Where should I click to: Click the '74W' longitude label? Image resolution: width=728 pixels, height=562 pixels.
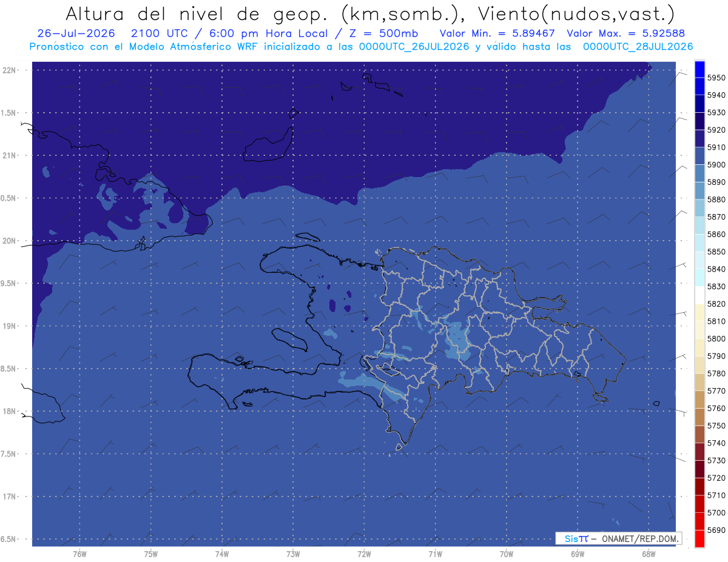[x=222, y=554]
